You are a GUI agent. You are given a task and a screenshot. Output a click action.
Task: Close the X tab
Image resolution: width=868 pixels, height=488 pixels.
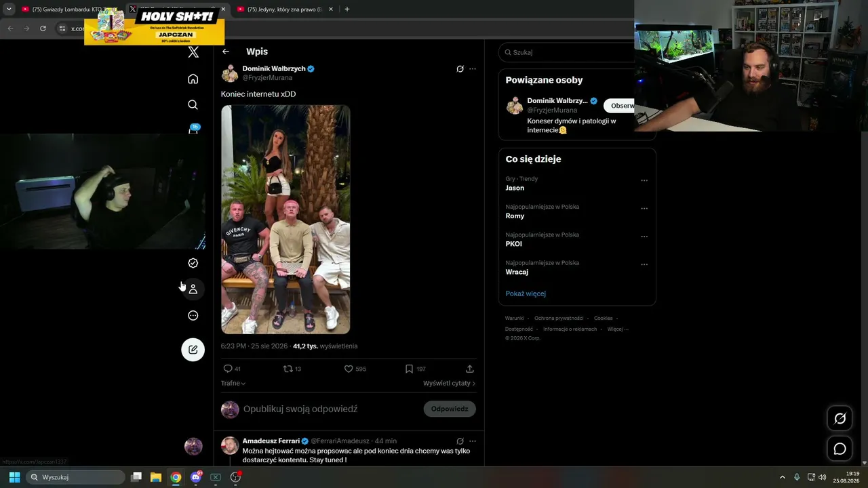[x=223, y=9]
